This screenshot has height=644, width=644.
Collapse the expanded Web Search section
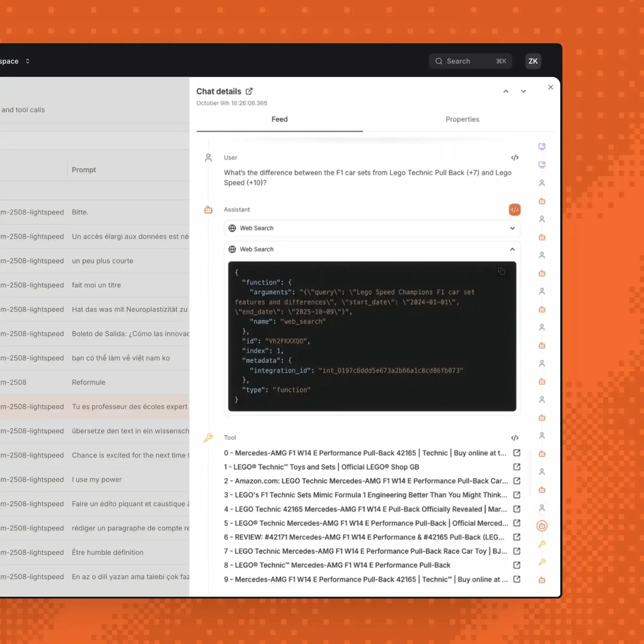512,249
